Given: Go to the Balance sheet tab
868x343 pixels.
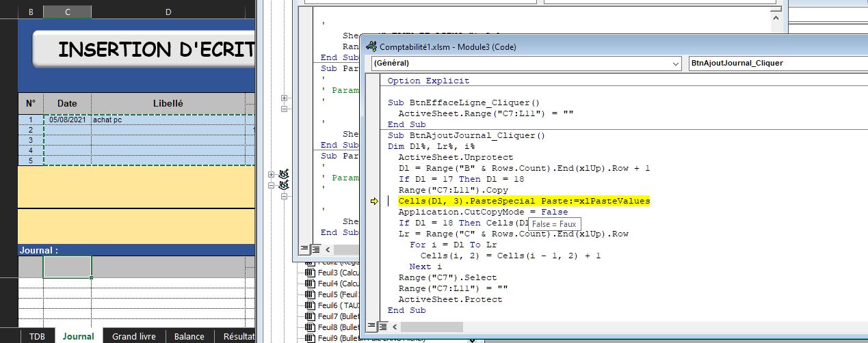Looking at the screenshot, I should pos(189,336).
